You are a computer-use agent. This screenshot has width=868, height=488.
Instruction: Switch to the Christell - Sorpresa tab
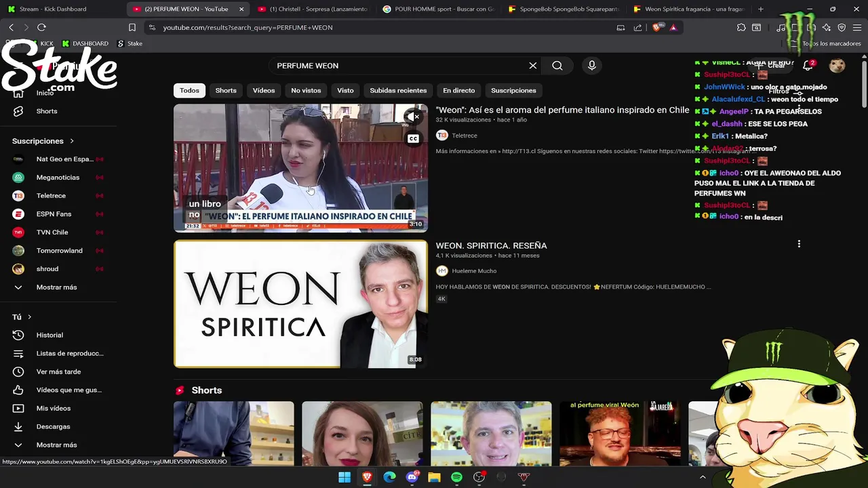point(312,9)
